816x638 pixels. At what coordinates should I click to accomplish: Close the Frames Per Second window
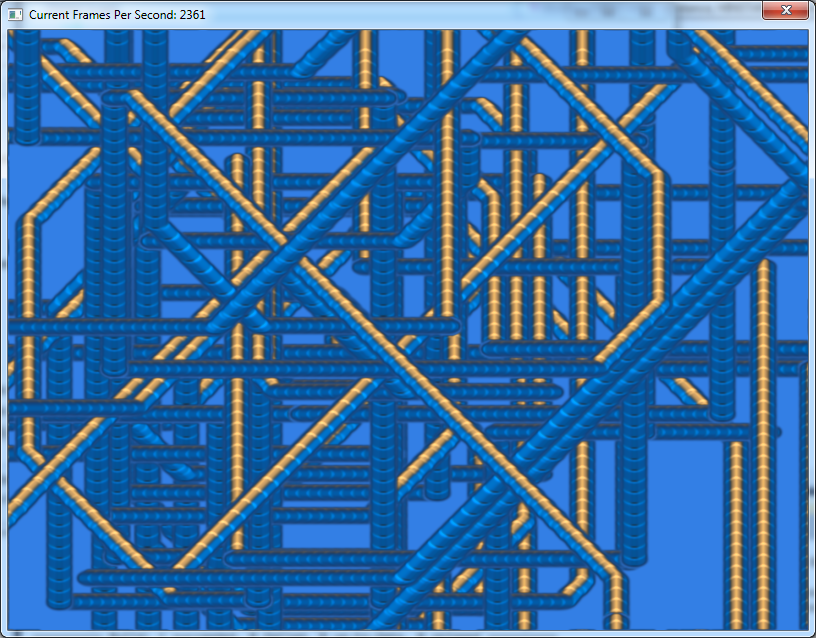[x=785, y=11]
